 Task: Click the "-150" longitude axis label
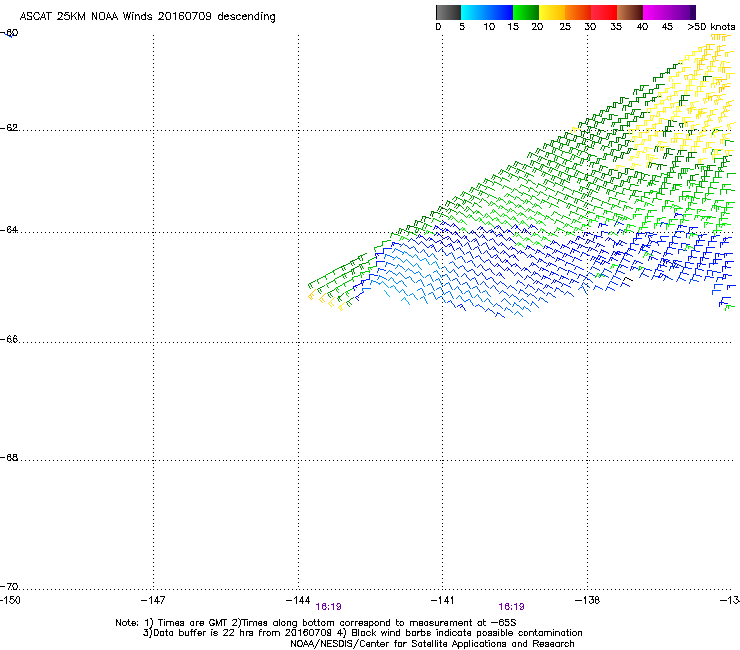(x=10, y=600)
